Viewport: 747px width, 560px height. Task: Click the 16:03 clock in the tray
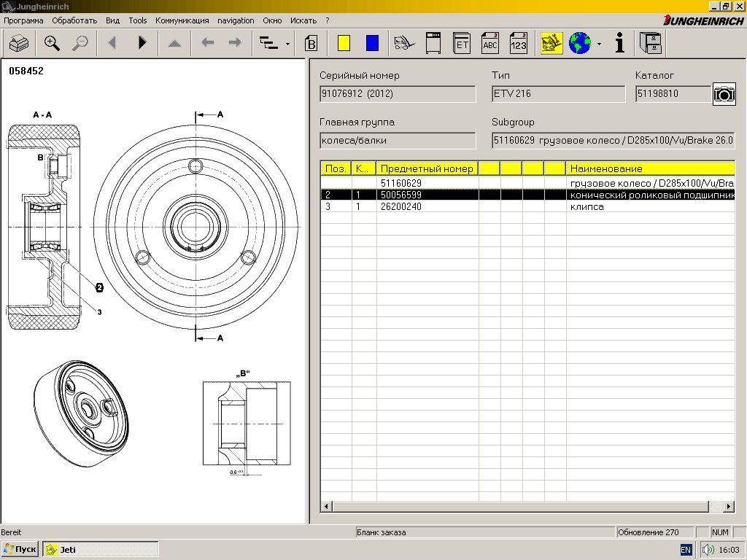[729, 550]
